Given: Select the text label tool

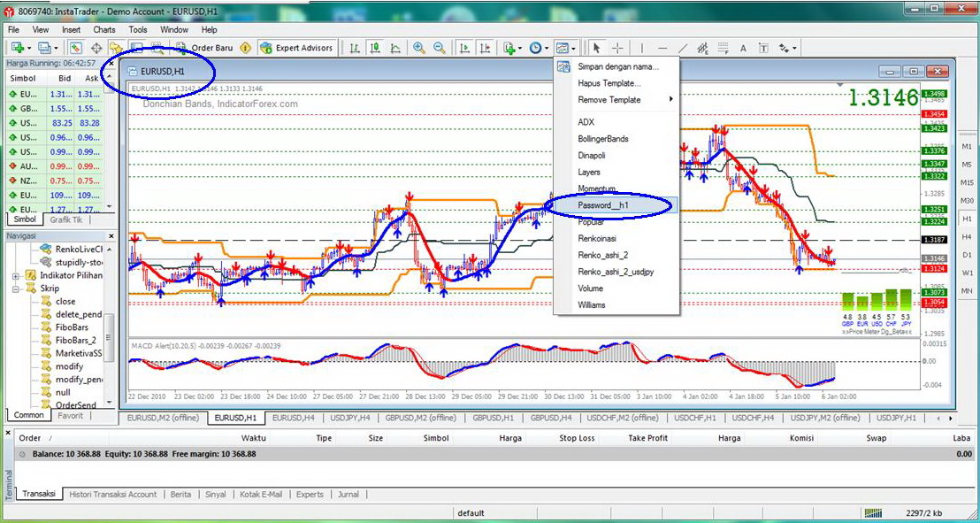Looking at the screenshot, I should [x=764, y=48].
